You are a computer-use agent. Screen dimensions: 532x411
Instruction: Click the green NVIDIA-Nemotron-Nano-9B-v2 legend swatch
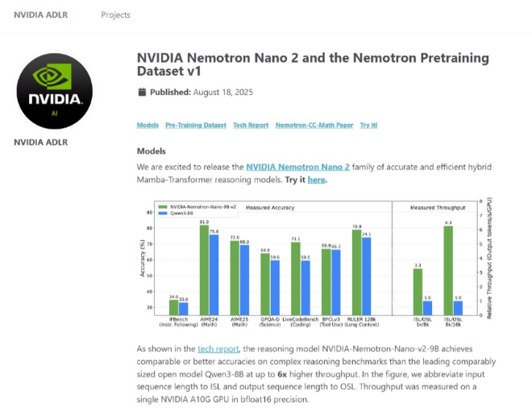[x=163, y=207]
